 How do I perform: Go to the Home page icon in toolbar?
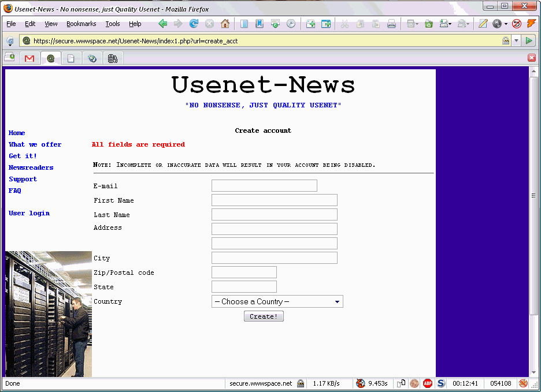[x=225, y=24]
